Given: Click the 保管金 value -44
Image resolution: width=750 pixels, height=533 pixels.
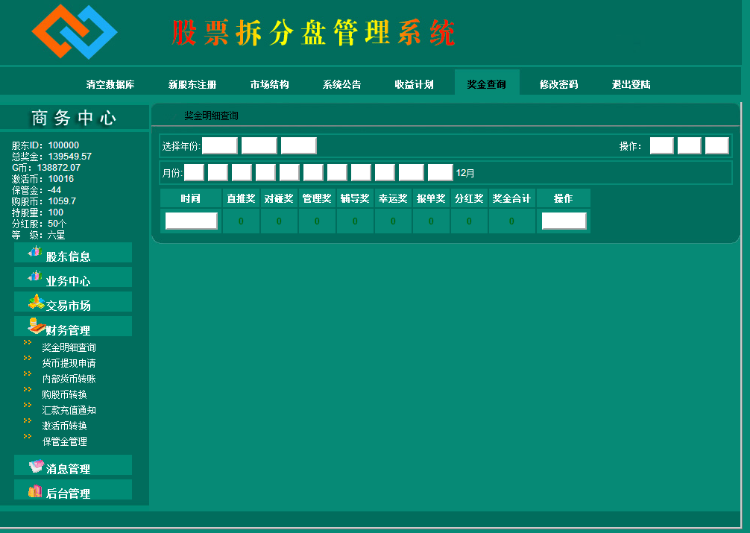Looking at the screenshot, I should point(55,190).
